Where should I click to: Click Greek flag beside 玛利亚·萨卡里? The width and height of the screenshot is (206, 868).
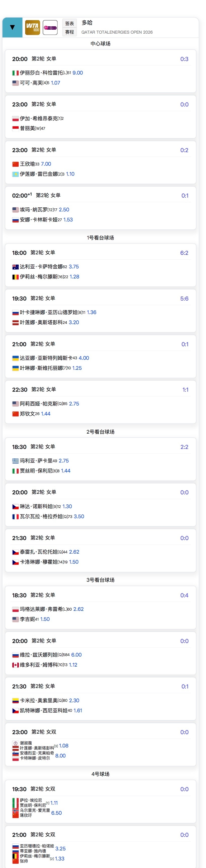(x=16, y=461)
